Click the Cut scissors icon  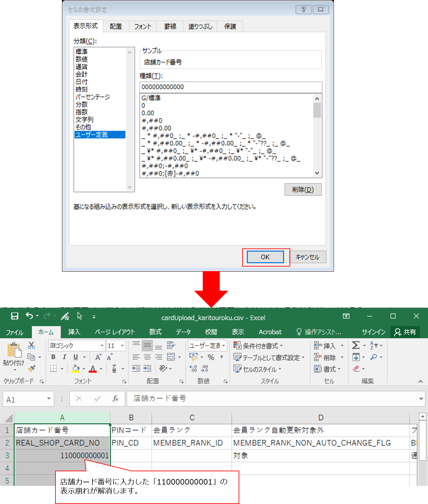tap(31, 345)
